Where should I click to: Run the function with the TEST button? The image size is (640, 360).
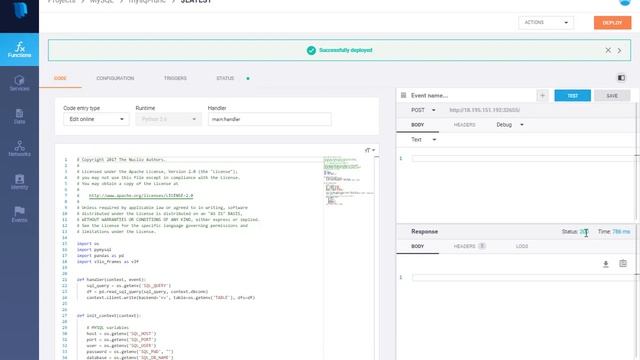point(572,96)
